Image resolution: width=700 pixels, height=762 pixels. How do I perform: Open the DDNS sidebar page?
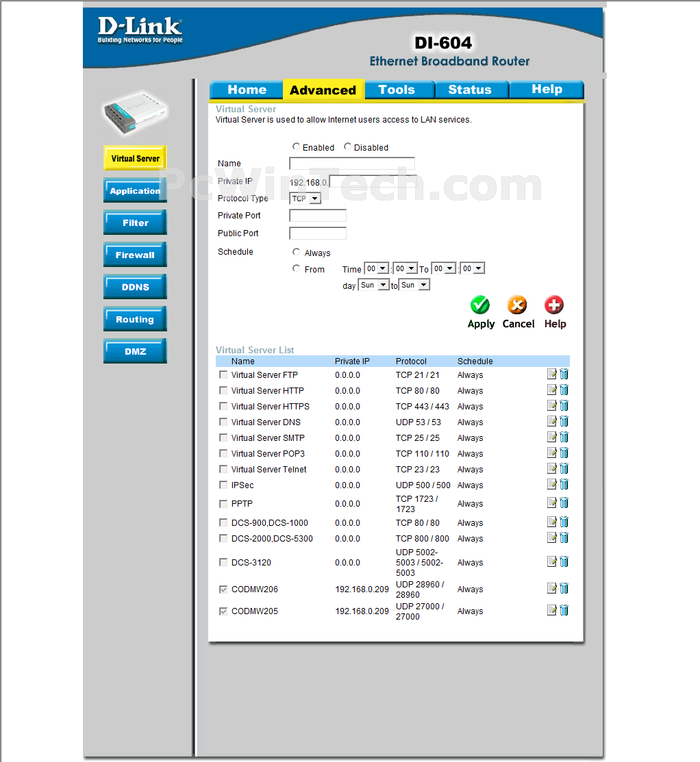[135, 287]
